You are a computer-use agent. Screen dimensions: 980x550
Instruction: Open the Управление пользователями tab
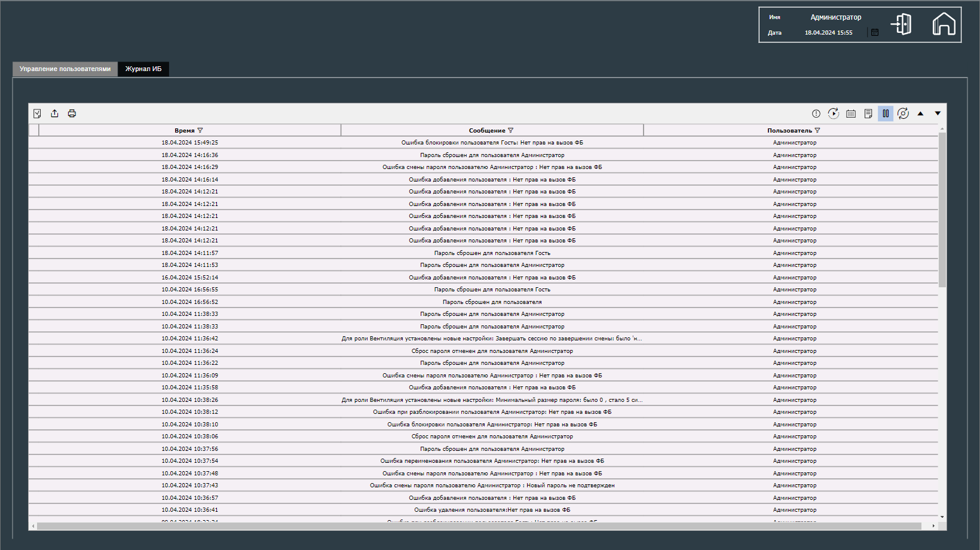pos(65,69)
